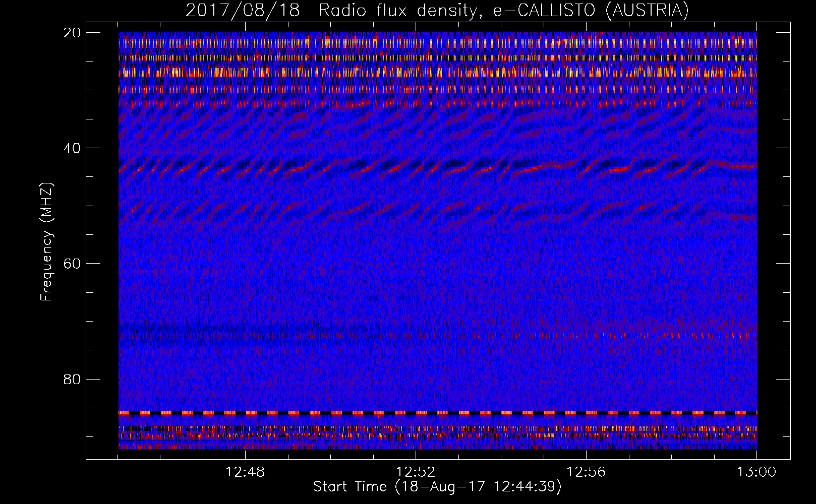816x504 pixels.
Task: Click the '12:48' time tick label
Action: 245,472
